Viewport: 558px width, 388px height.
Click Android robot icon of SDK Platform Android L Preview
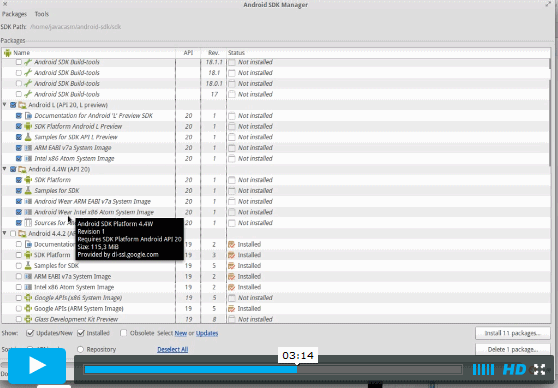point(28,126)
